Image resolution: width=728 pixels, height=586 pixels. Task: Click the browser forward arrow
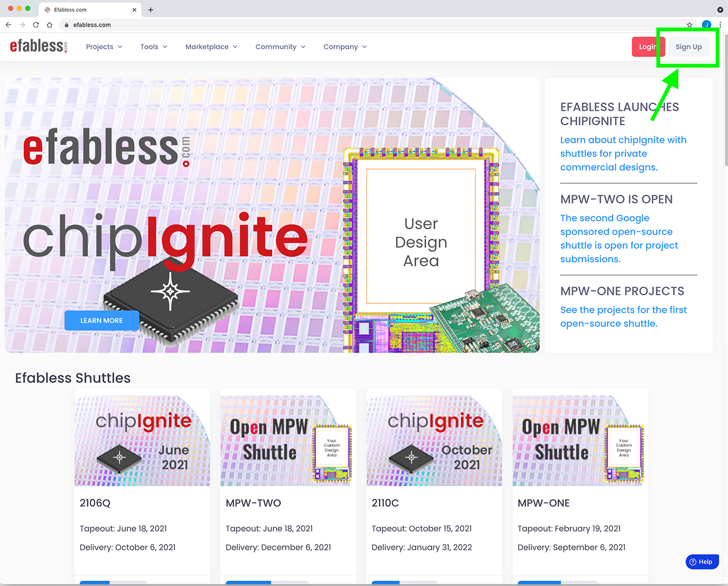(22, 25)
